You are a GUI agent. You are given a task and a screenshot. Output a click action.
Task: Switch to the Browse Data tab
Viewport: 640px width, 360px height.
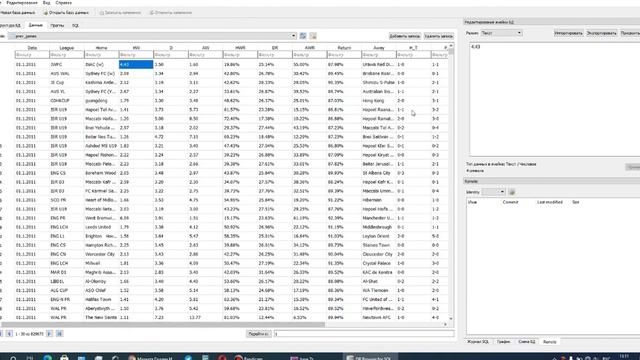tap(36, 25)
